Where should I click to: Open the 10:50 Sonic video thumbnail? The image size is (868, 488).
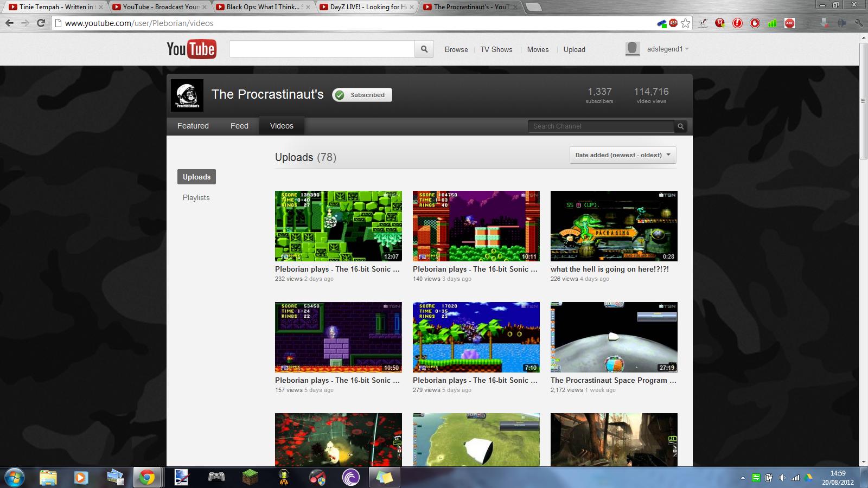point(339,337)
